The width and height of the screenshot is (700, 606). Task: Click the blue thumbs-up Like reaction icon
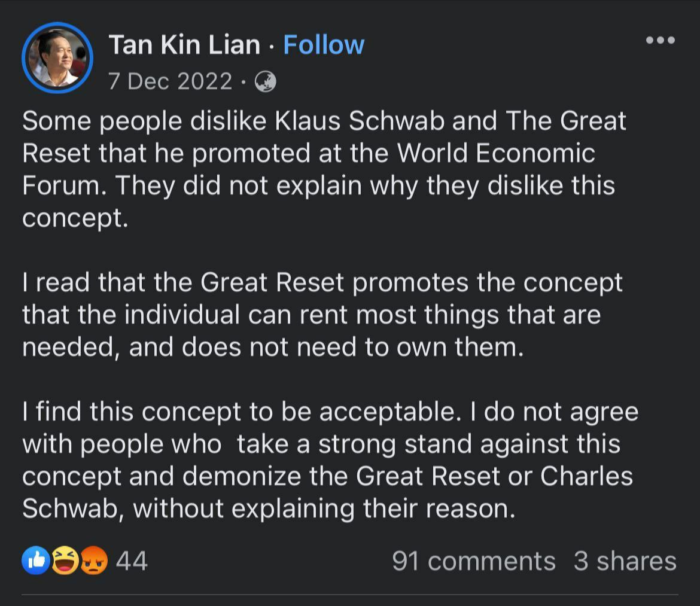36,561
